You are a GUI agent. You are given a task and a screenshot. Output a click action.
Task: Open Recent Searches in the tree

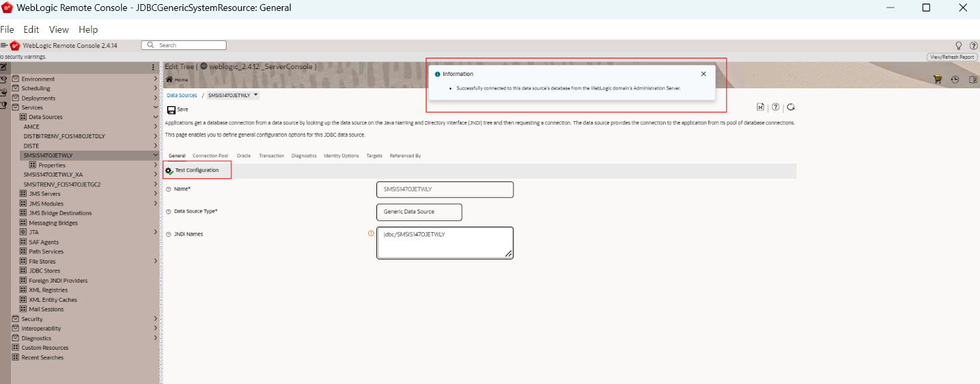click(42, 357)
